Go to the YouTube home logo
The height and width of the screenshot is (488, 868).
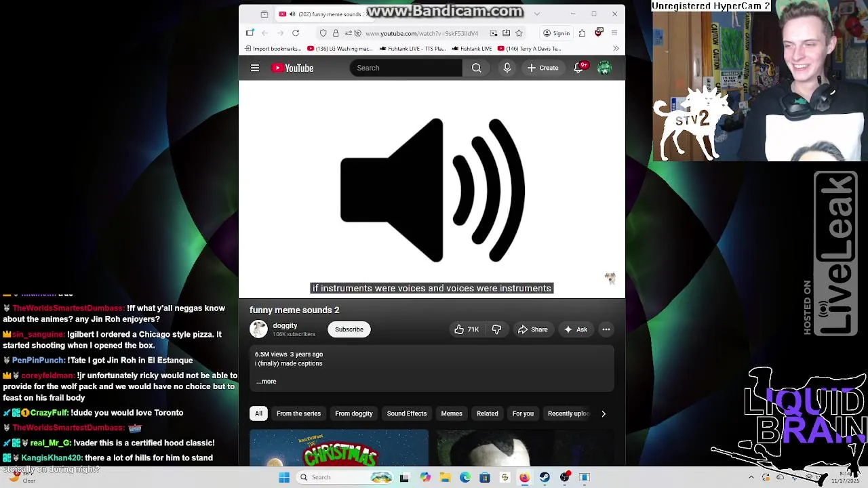292,68
